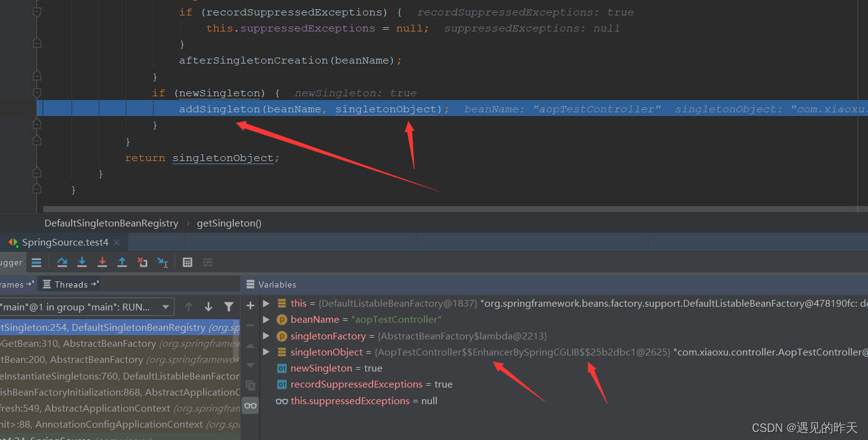Click the Step Into button
Viewport: 868px width, 440px height.
(x=82, y=262)
